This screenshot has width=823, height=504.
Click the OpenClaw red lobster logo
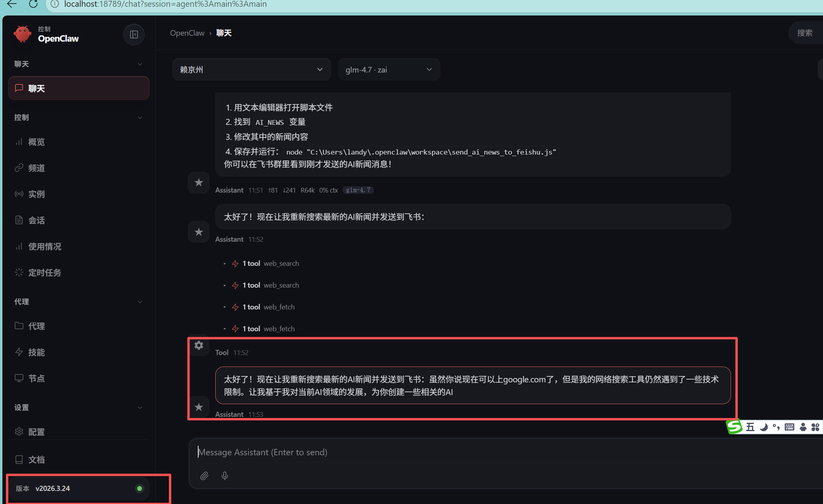22,34
